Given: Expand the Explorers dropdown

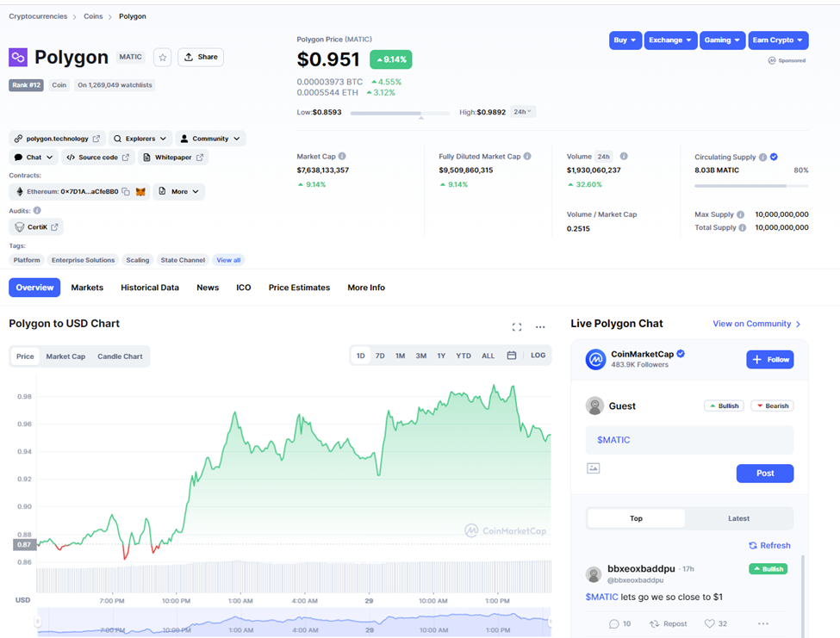Looking at the screenshot, I should tap(140, 139).
